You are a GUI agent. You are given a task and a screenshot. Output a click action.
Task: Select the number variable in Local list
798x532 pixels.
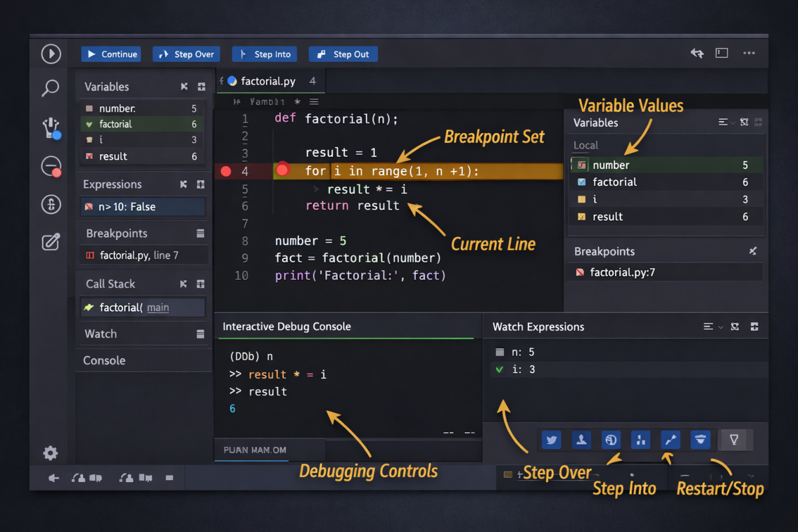(610, 165)
